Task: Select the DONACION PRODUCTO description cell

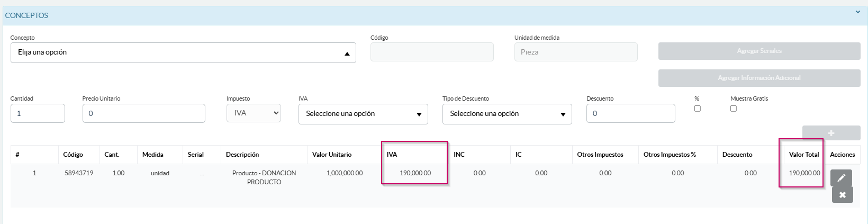Action: point(264,177)
